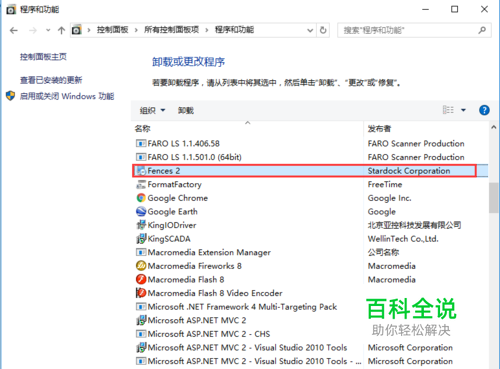The height and width of the screenshot is (369, 500).
Task: Expand chevron after 所有控制面板项 breadcrumb
Action: (207, 30)
